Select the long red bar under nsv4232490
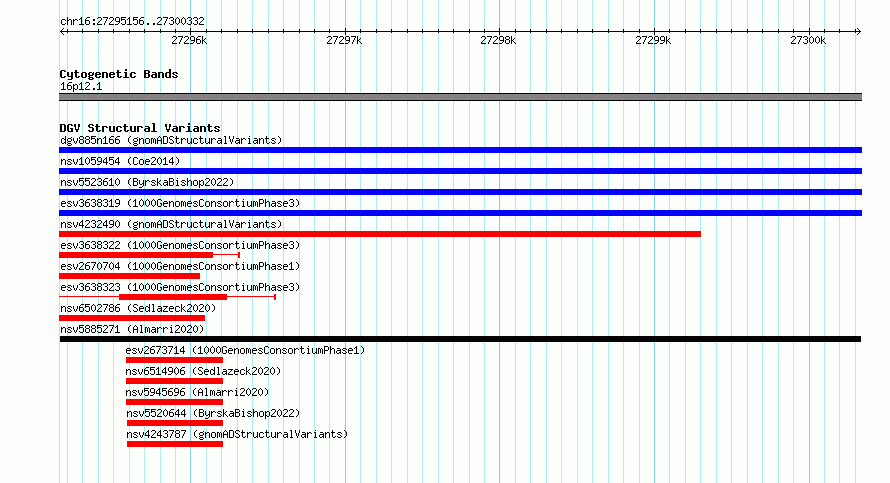890x483 pixels. (380, 234)
